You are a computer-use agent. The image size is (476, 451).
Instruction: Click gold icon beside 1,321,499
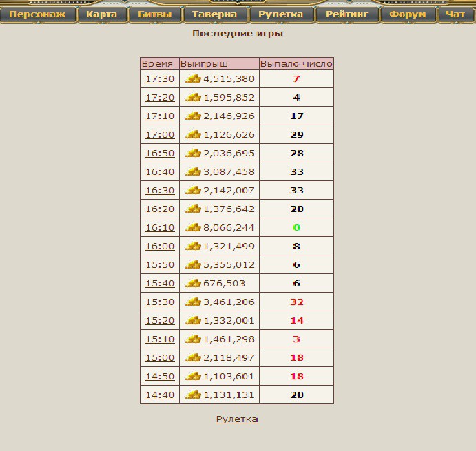[193, 246]
